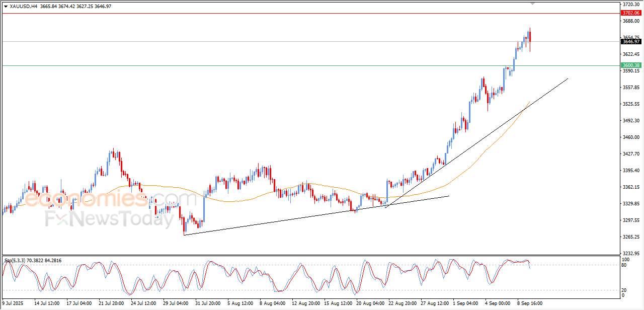The width and height of the screenshot is (644, 310).
Task: Click the 4 Sep 00:00 time label
Action: tap(498, 303)
